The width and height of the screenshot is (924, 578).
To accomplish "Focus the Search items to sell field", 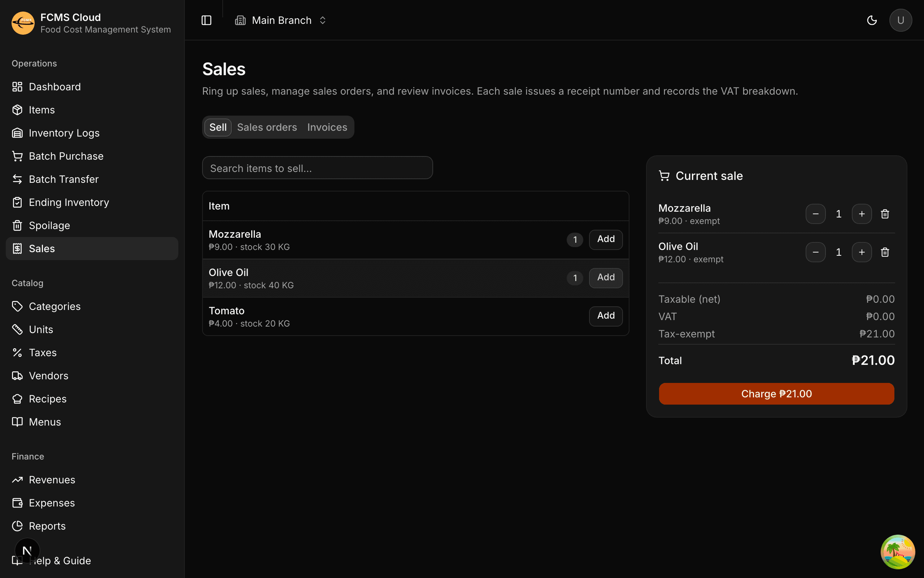I will pyautogui.click(x=317, y=168).
